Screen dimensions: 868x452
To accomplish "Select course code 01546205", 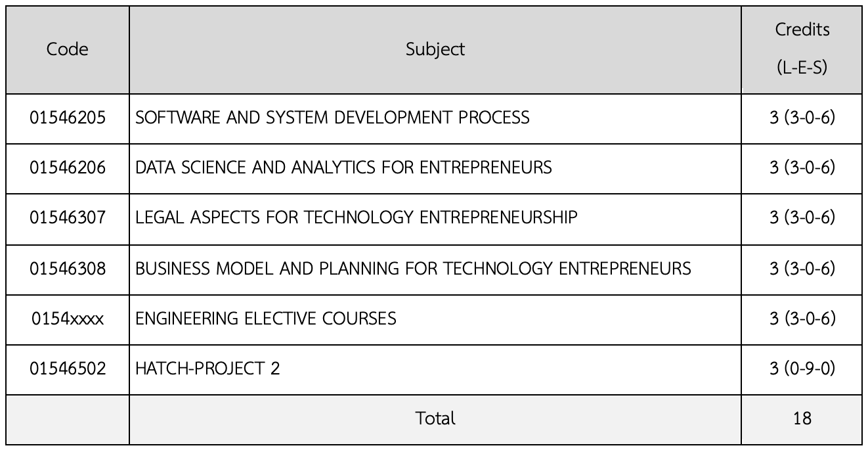I will [x=68, y=118].
